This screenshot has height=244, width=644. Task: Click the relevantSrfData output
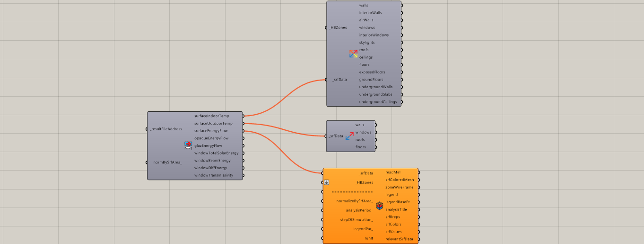pos(399,239)
